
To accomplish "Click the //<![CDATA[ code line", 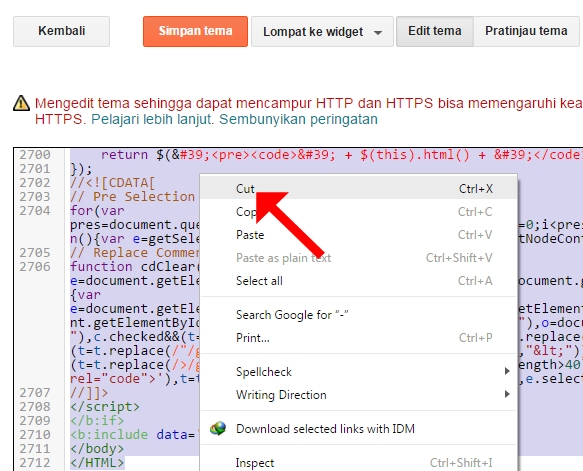I will (112, 183).
